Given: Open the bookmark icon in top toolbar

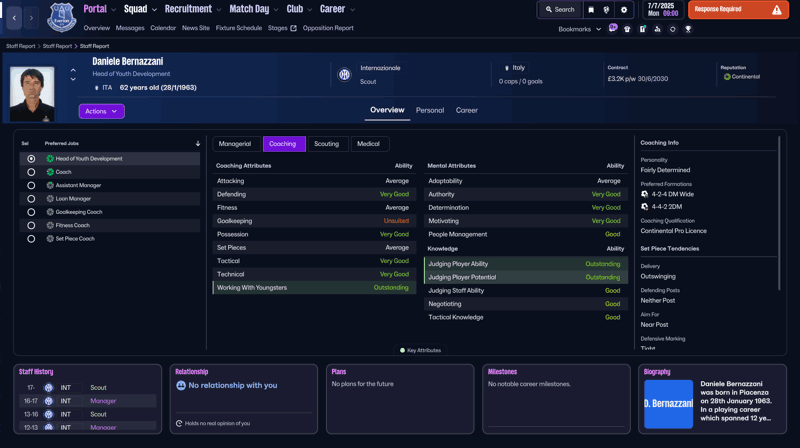Looking at the screenshot, I should click(591, 10).
